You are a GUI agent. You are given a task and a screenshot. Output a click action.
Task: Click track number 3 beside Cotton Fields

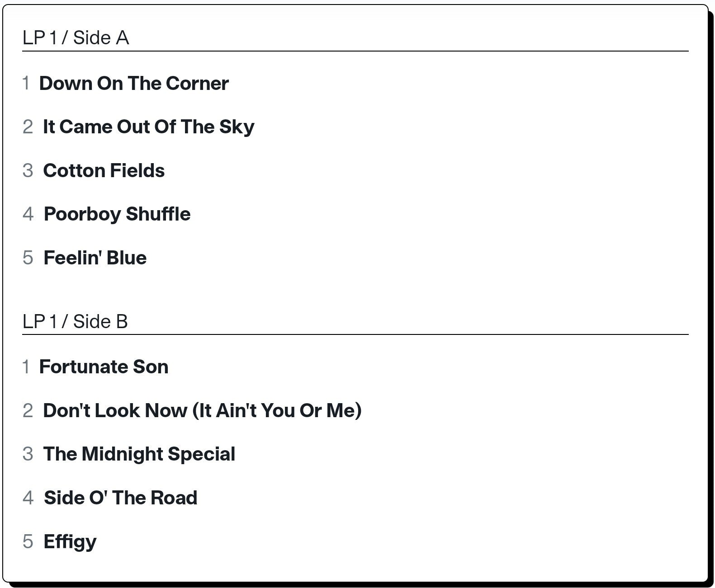[28, 171]
